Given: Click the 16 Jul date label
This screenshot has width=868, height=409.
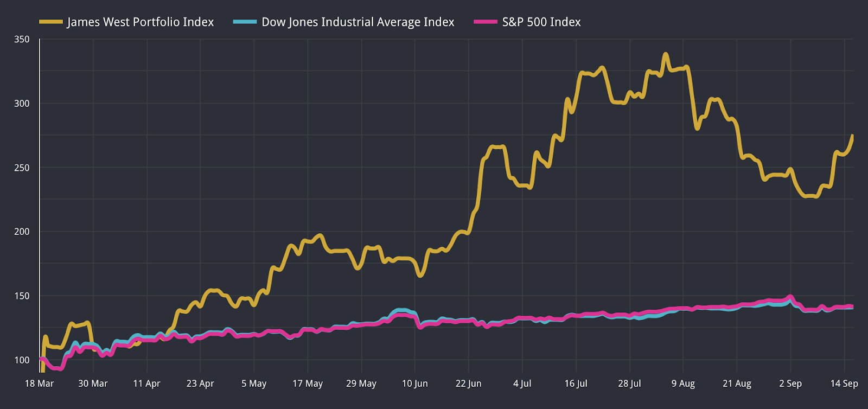Looking at the screenshot, I should (x=576, y=384).
